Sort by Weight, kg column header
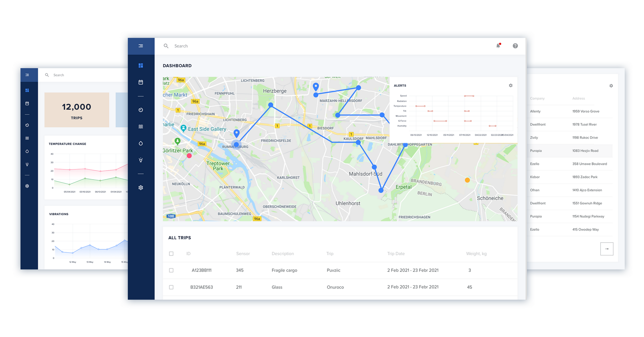 point(476,254)
